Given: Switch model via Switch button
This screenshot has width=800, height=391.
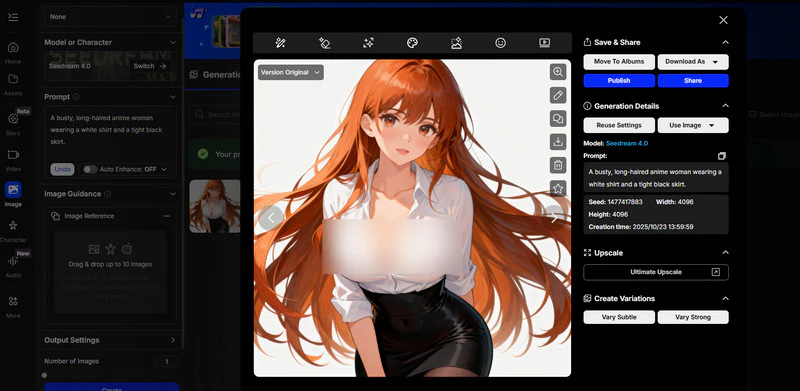Looking at the screenshot, I should pyautogui.click(x=149, y=66).
